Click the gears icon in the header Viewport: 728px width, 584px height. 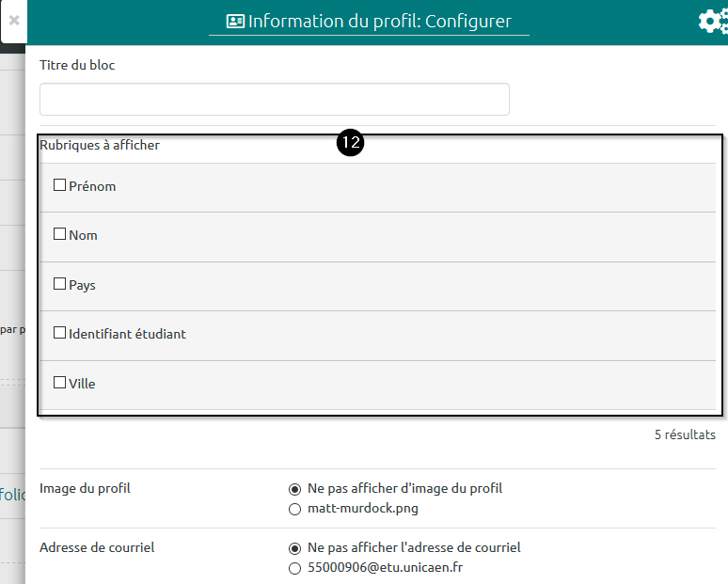pyautogui.click(x=713, y=22)
